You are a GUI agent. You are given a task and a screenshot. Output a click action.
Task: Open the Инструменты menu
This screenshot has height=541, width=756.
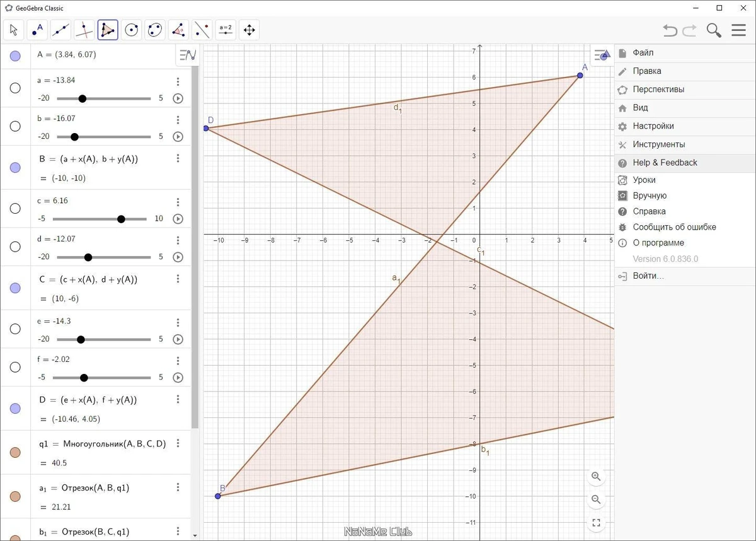(x=685, y=144)
